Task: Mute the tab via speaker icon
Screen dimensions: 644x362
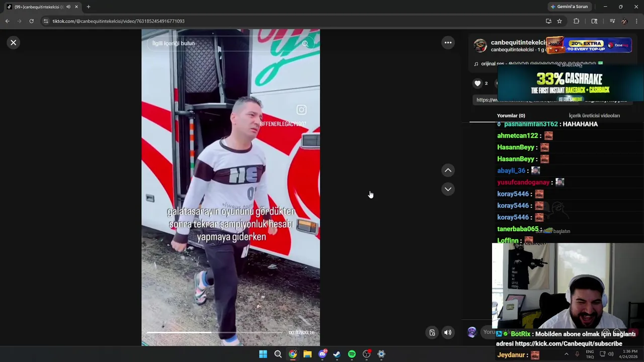Action: (x=68, y=7)
